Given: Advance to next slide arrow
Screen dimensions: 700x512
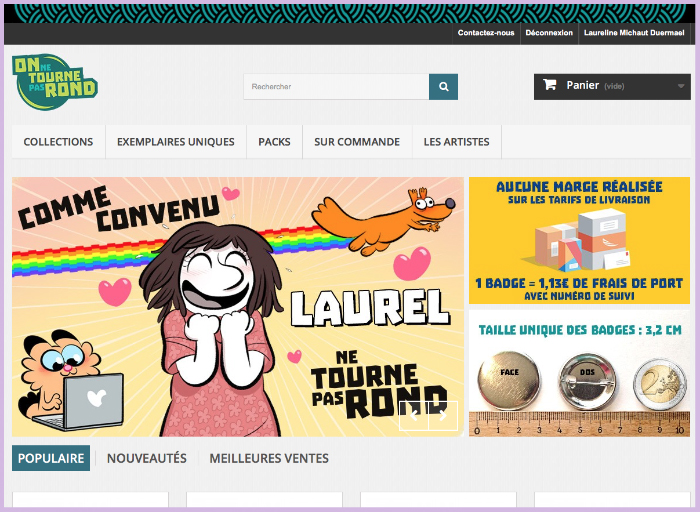Looking at the screenshot, I should pos(443,416).
